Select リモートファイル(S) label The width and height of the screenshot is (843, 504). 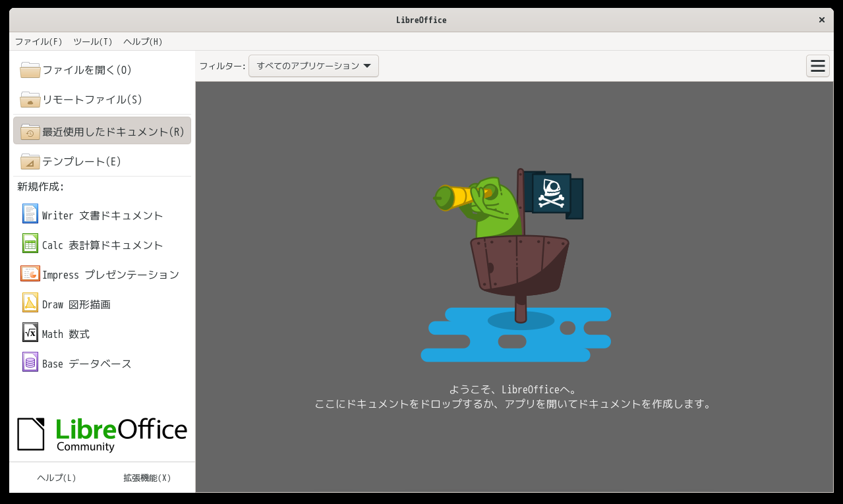pos(92,99)
